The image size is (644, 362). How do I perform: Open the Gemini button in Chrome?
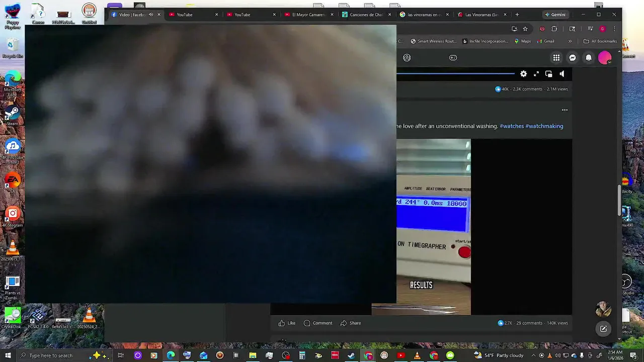555,15
